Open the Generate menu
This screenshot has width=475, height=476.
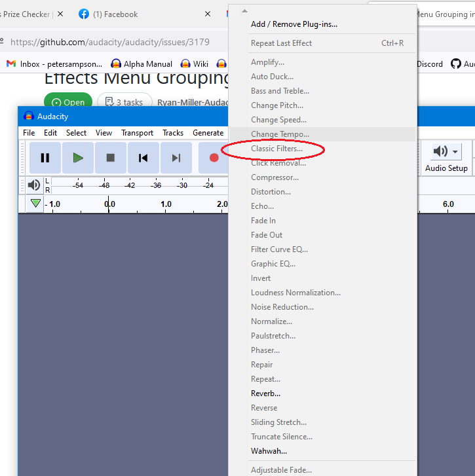click(208, 133)
